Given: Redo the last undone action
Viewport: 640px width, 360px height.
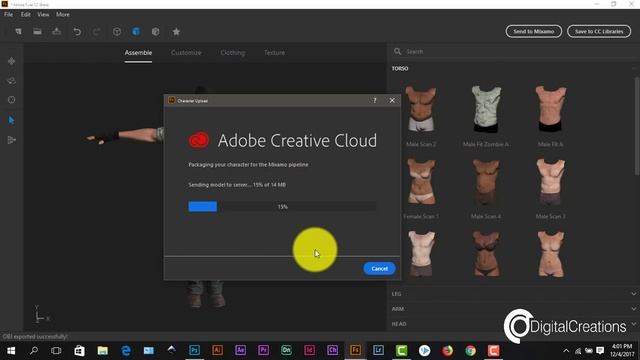Looking at the screenshot, I should [x=96, y=31].
